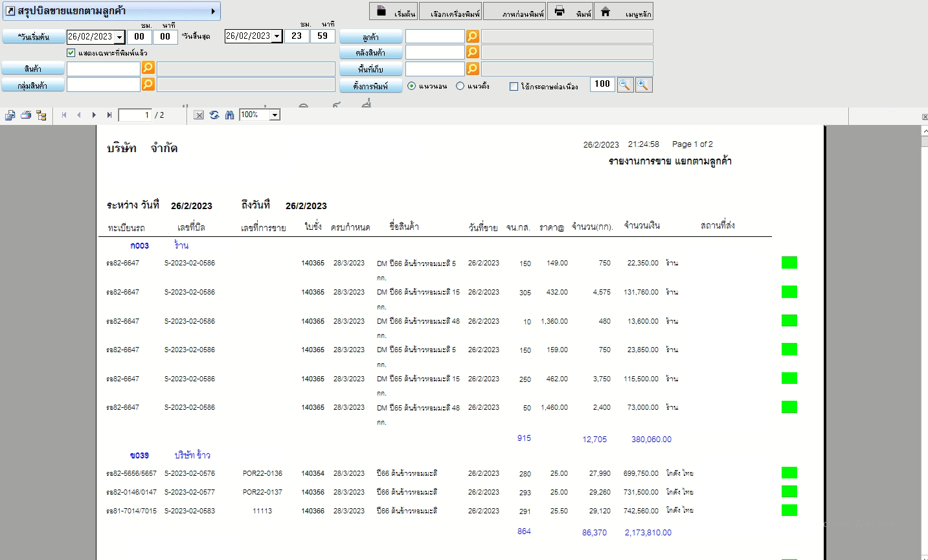Export report using the toolbar export icon

click(x=10, y=115)
